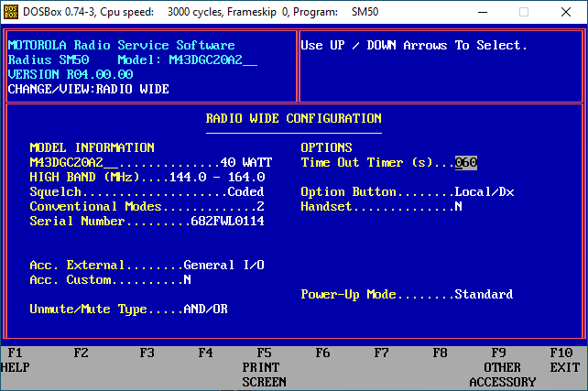Click the F4 function key label
The height and width of the screenshot is (391, 588).
click(205, 353)
